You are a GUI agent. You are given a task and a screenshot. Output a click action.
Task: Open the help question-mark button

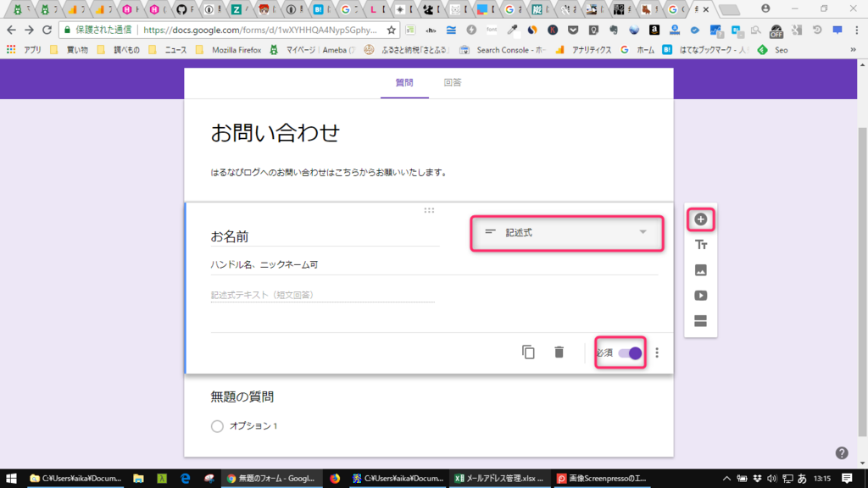click(x=842, y=453)
